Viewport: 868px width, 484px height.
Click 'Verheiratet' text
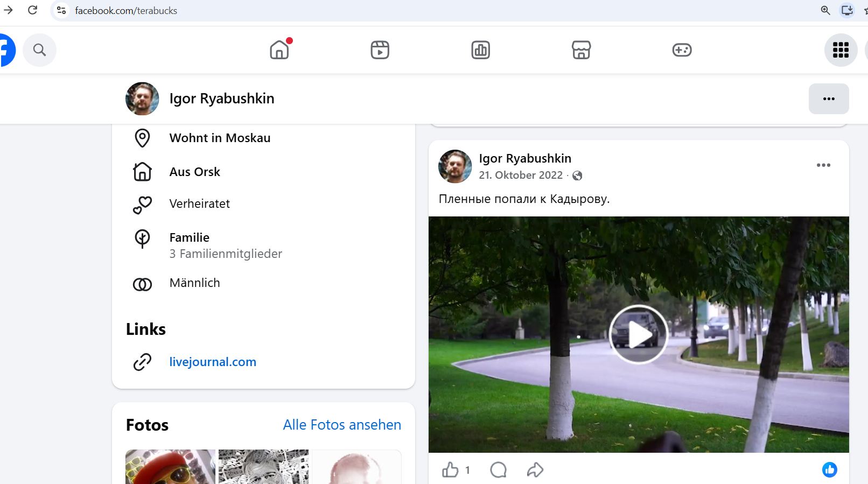[x=199, y=204]
